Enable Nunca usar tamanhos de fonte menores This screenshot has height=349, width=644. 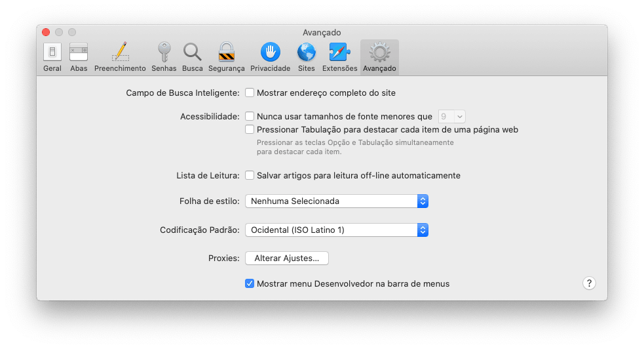pos(250,116)
